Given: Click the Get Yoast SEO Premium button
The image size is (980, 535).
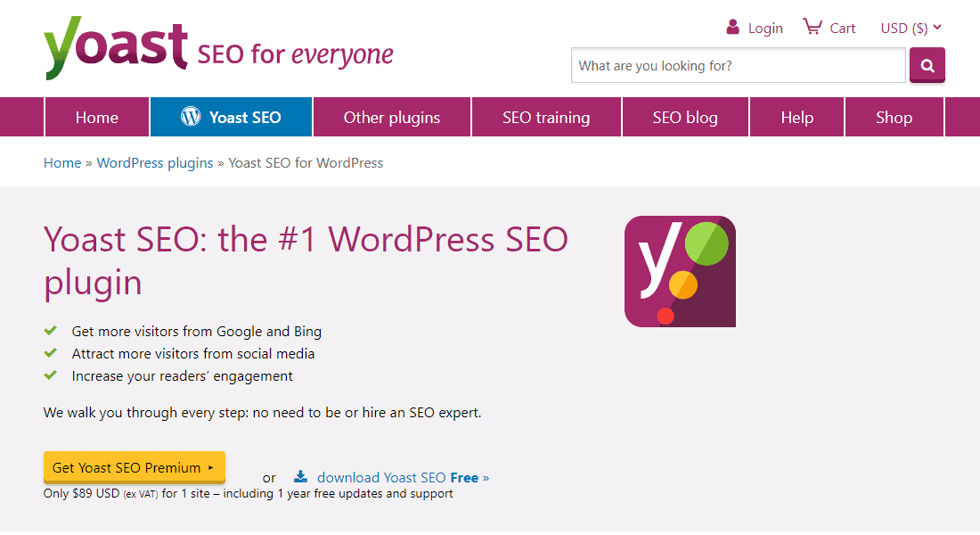Looking at the screenshot, I should tap(135, 467).
